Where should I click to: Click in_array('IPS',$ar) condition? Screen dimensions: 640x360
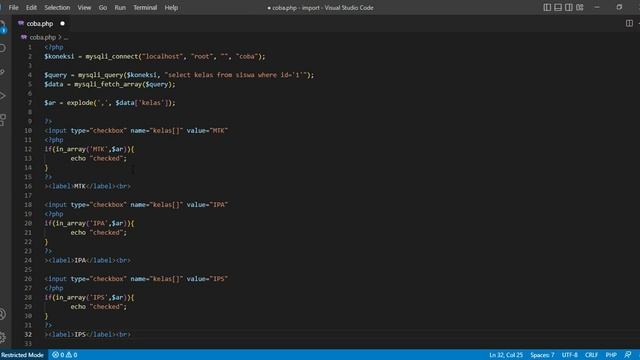click(91, 298)
